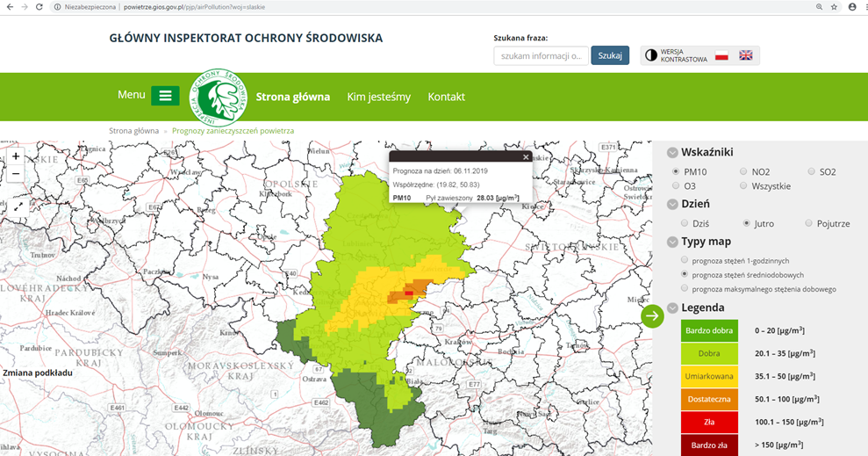Image resolution: width=868 pixels, height=456 pixels.
Task: Collapse the Typy map section
Action: coord(673,242)
